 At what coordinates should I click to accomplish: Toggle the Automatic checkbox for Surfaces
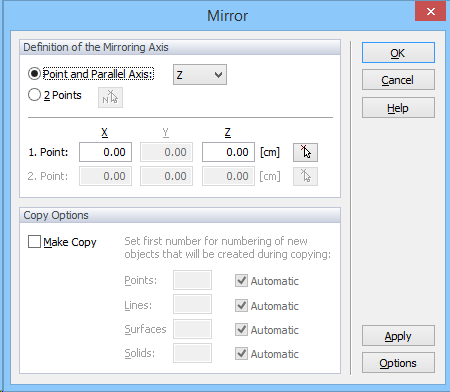pyautogui.click(x=241, y=330)
